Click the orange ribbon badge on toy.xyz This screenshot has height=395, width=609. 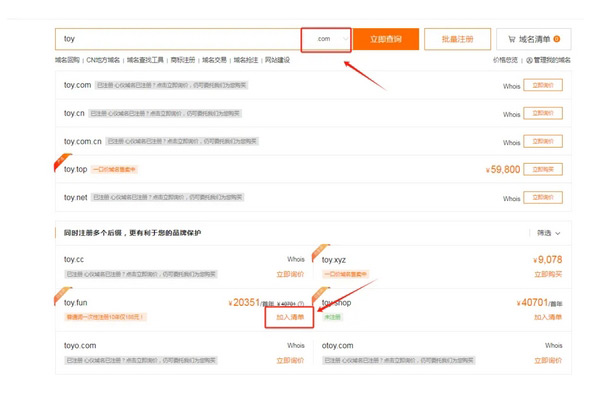tap(320, 252)
